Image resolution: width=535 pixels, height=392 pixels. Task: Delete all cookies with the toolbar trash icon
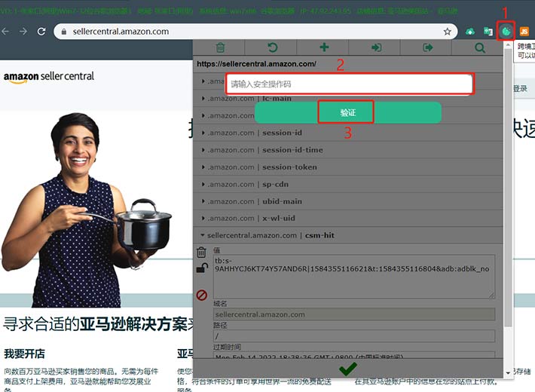pyautogui.click(x=220, y=47)
